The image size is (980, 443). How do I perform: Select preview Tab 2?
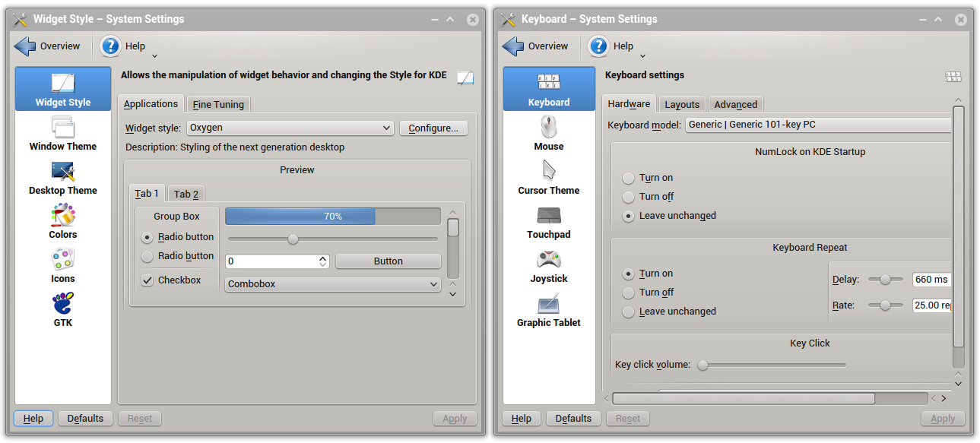[186, 194]
